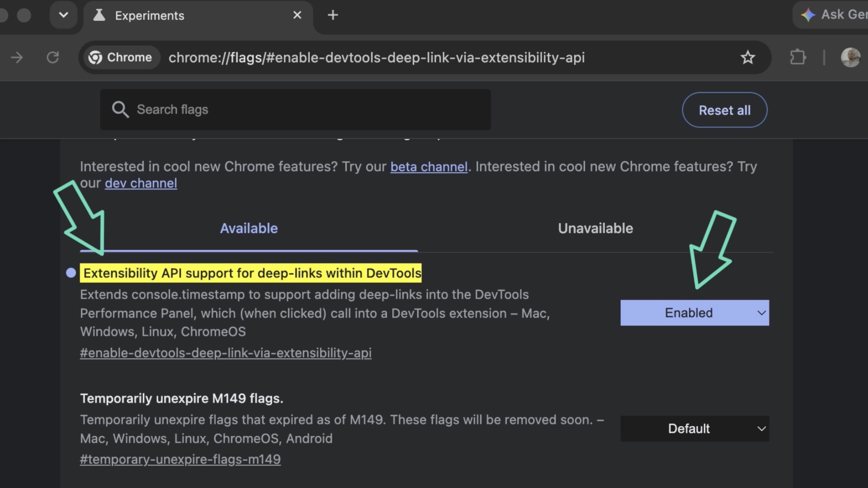
Task: Click the Reset all button
Action: 725,110
